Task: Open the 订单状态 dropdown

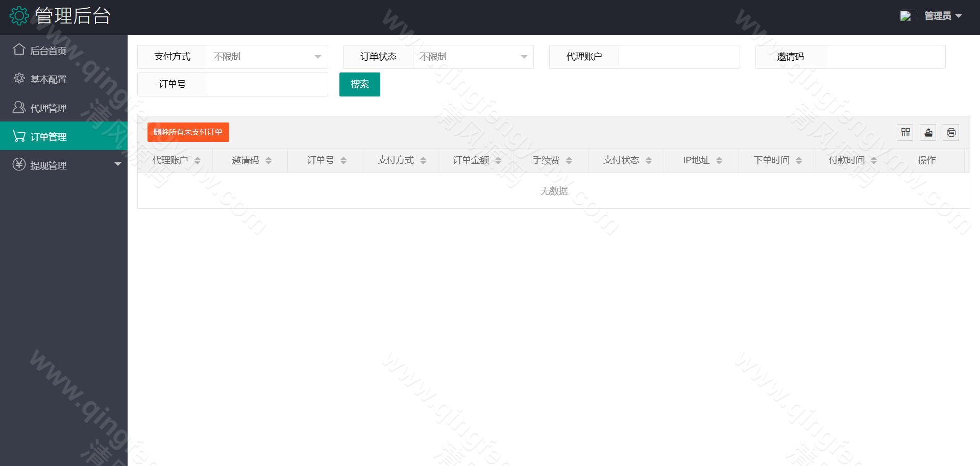Action: tap(473, 57)
